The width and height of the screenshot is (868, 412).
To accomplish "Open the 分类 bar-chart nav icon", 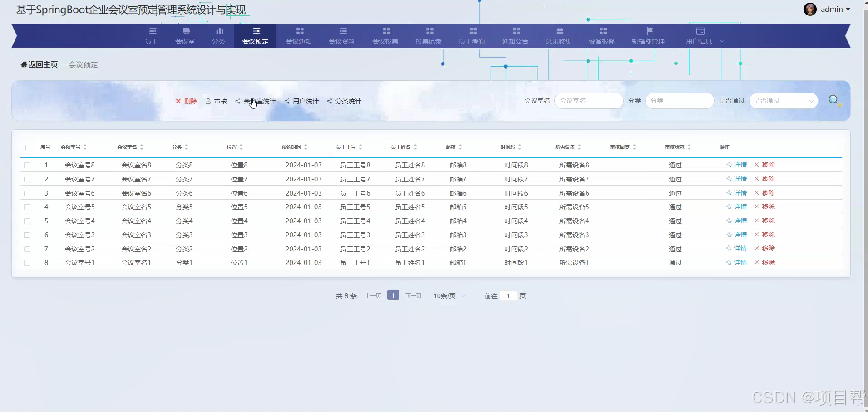I will (220, 31).
